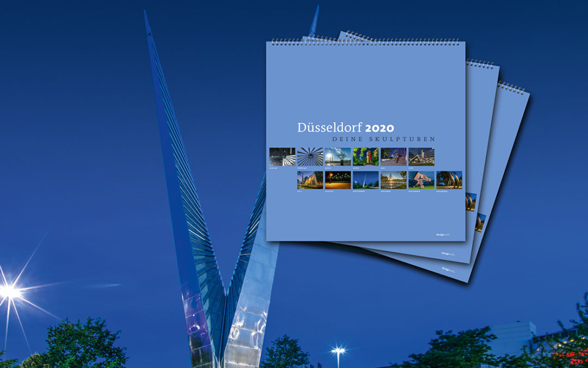The height and width of the screenshot is (368, 588).
Task: Select the Februar radial pattern thumbnail
Action: click(x=310, y=156)
